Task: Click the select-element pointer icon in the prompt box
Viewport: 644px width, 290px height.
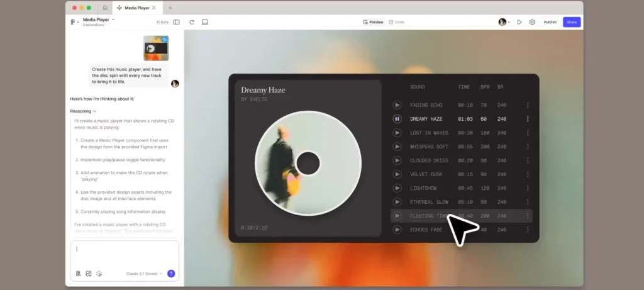Action: [99, 274]
